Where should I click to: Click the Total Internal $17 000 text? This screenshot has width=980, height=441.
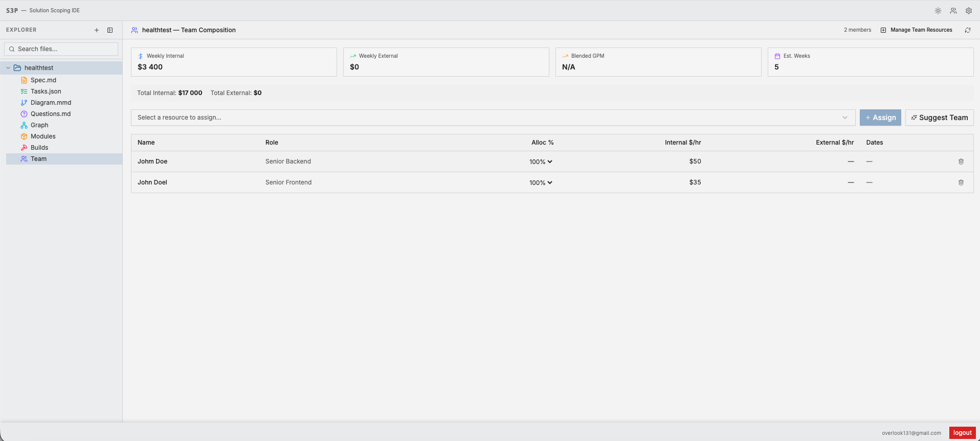point(169,93)
